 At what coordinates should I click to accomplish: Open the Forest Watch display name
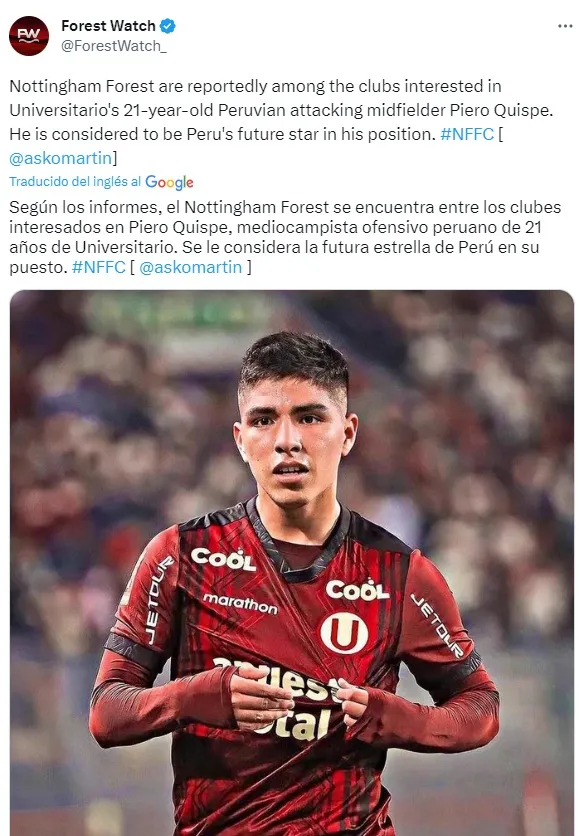[108, 26]
